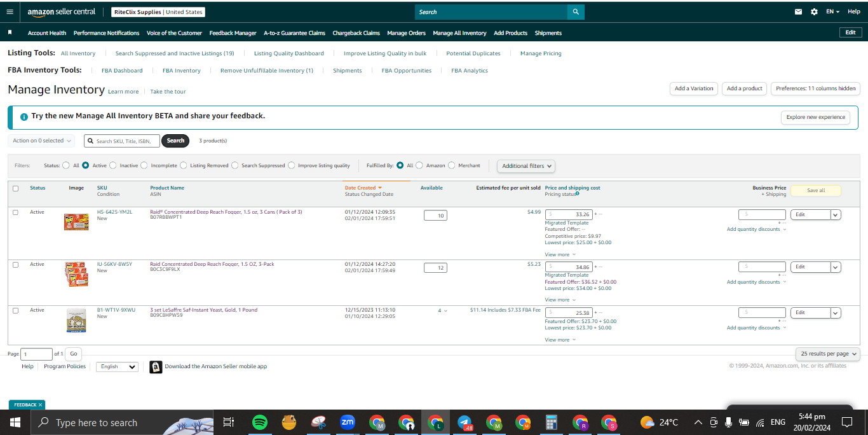Select the Listing Removed filter
Screen dimensions: 868x435
point(184,165)
